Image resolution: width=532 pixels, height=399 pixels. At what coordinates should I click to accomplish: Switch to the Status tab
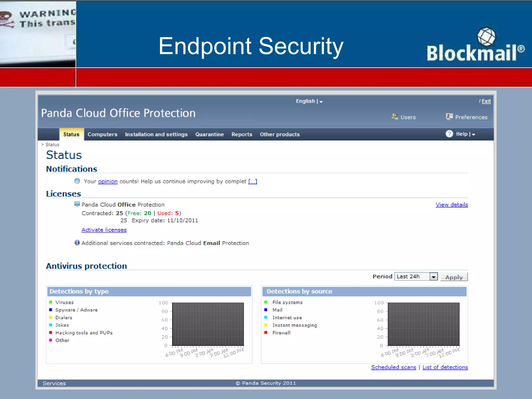[71, 134]
